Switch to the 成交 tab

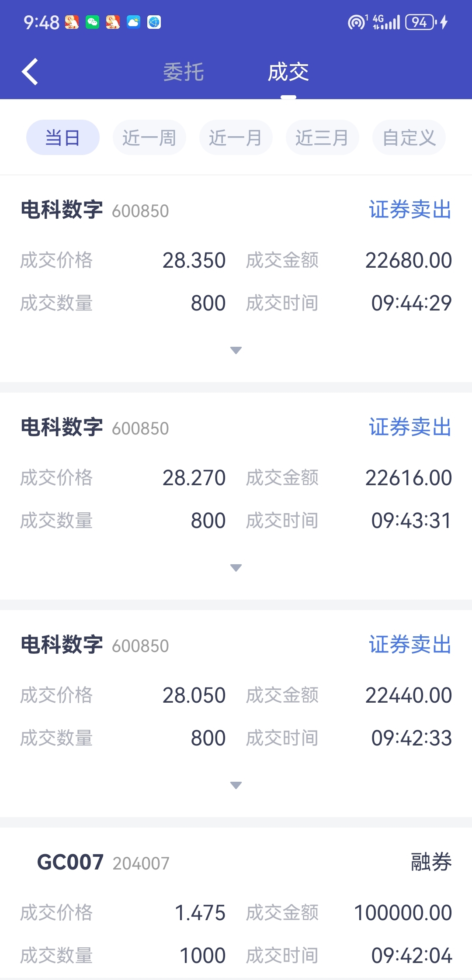pyautogui.click(x=288, y=72)
